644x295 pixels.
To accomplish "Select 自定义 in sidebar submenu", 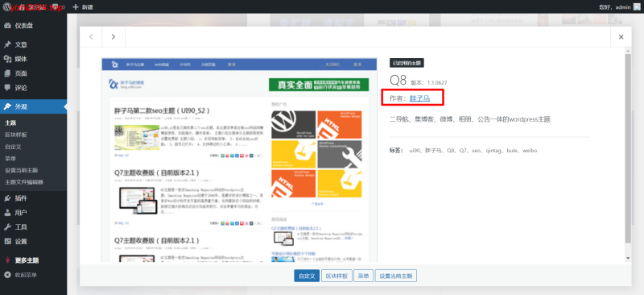I will point(13,147).
